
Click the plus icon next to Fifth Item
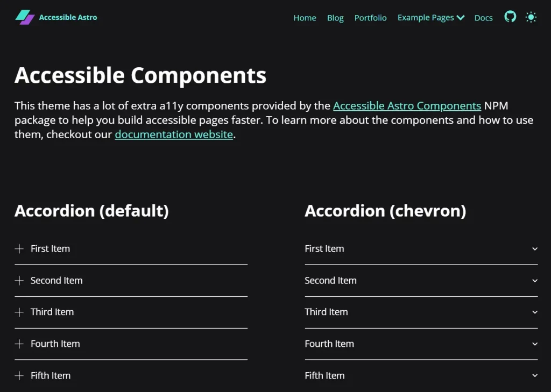(x=18, y=375)
